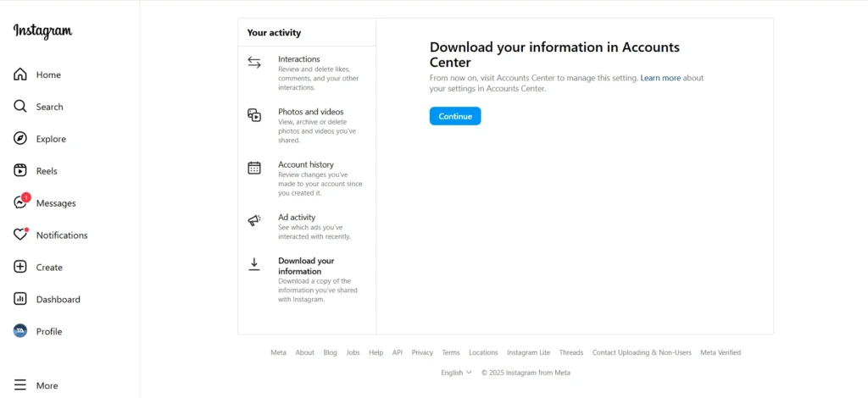Click the Instagram logo

click(x=42, y=31)
